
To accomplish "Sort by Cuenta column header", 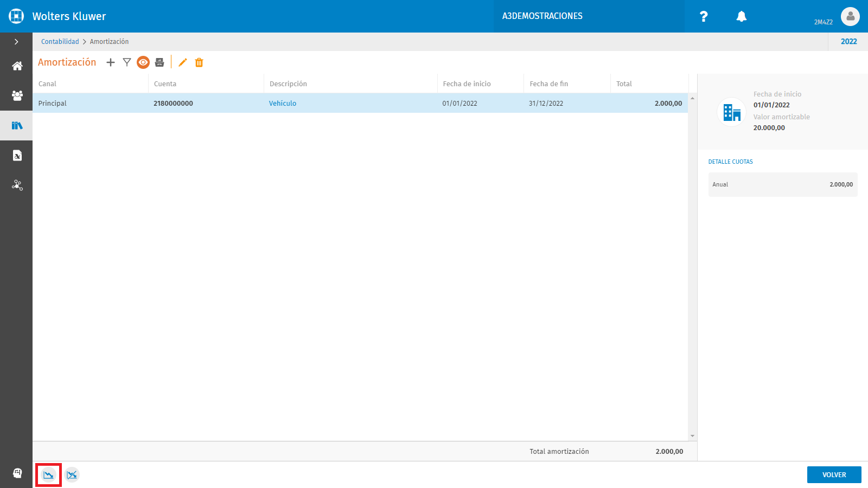I will 165,84.
